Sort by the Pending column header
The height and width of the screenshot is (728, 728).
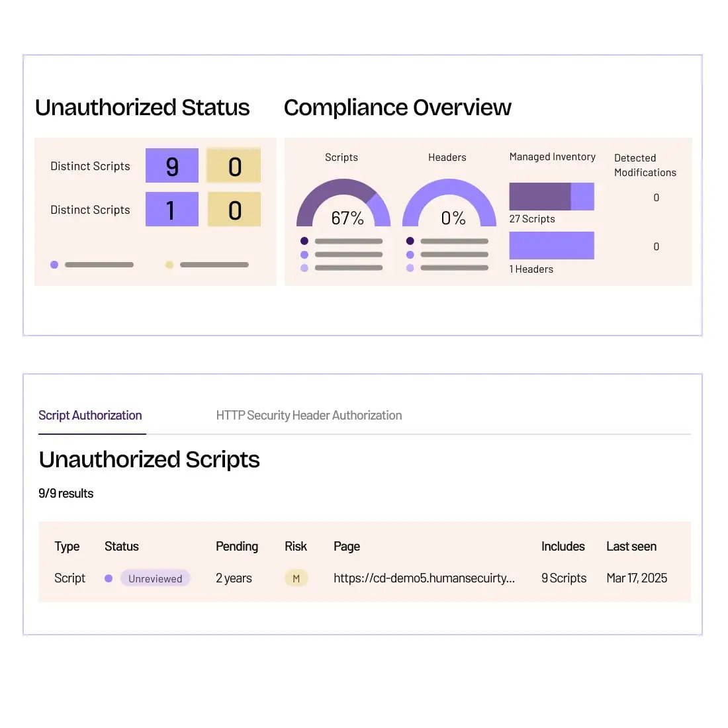(237, 547)
